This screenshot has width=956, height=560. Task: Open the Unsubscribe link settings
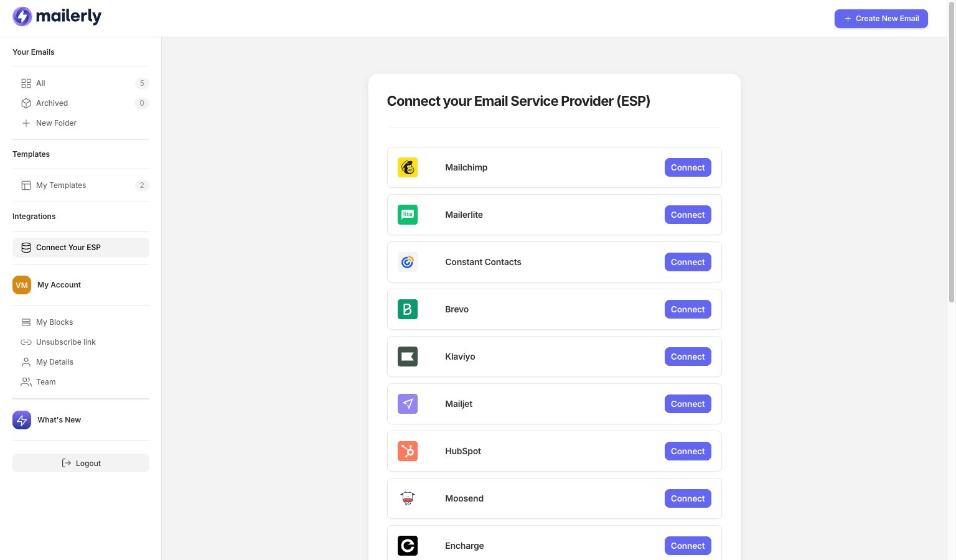pos(65,342)
